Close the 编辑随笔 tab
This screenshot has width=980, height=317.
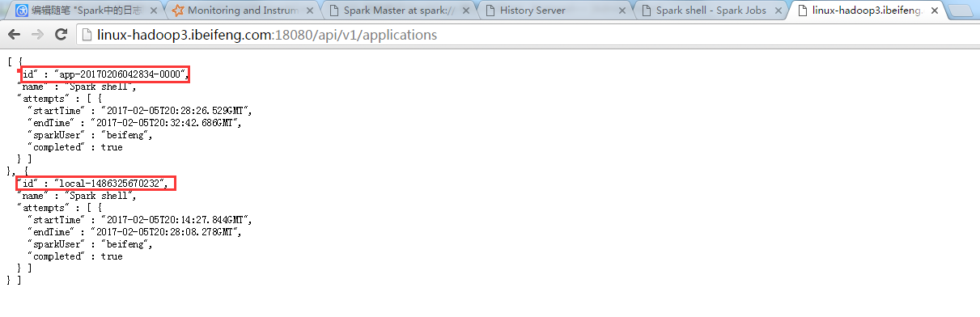pos(154,11)
